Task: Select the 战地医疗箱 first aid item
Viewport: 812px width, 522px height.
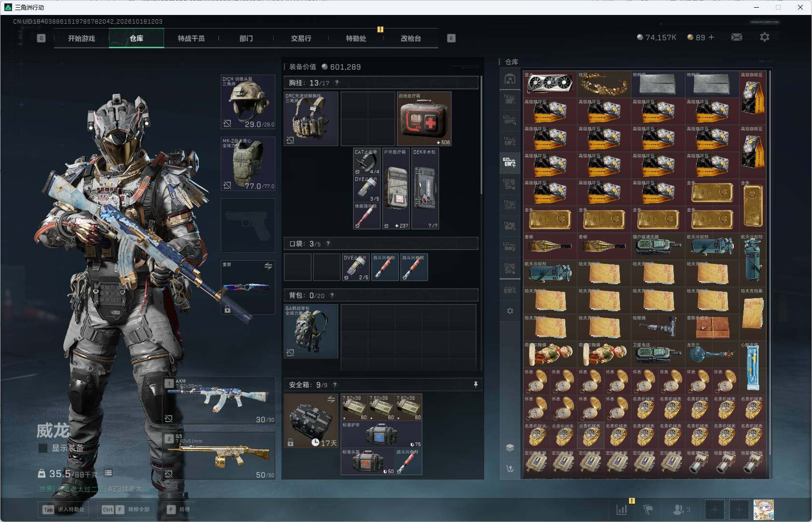Action: [424, 119]
